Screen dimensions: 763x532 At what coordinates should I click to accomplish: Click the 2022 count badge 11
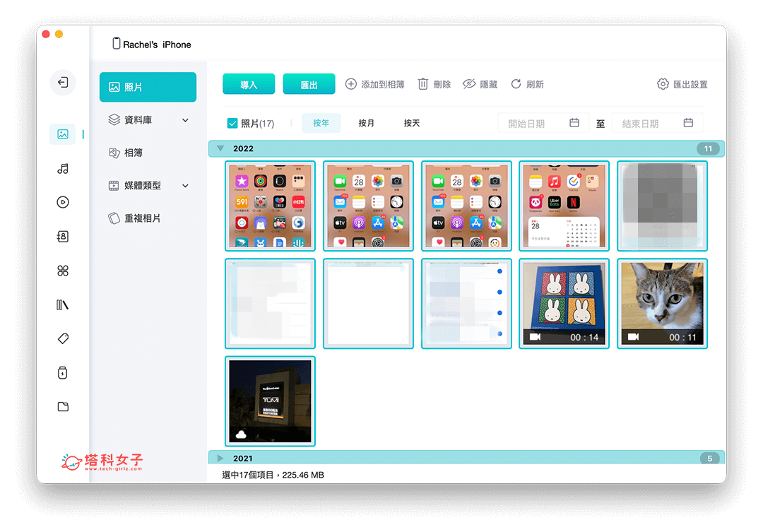708,148
